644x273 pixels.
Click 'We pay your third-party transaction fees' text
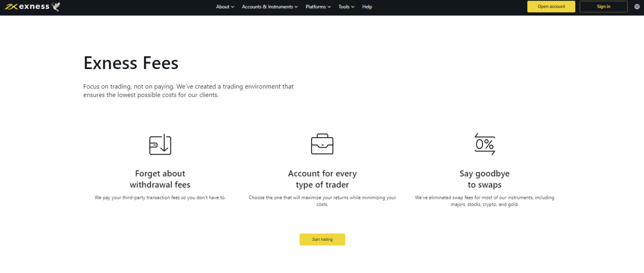[x=160, y=198]
